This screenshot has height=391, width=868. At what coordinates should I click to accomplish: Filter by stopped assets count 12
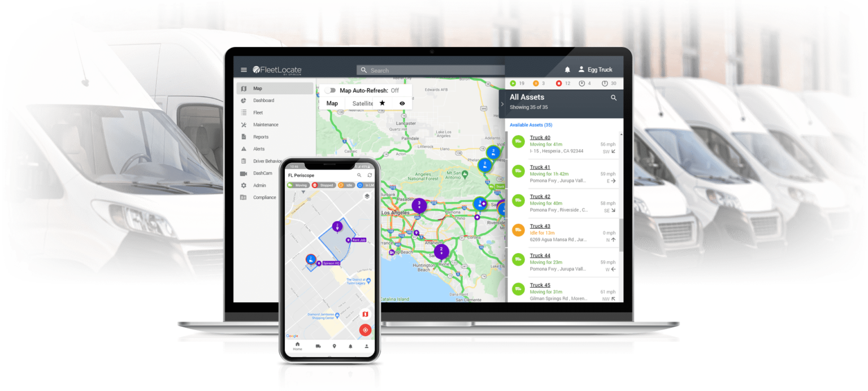[x=563, y=83]
